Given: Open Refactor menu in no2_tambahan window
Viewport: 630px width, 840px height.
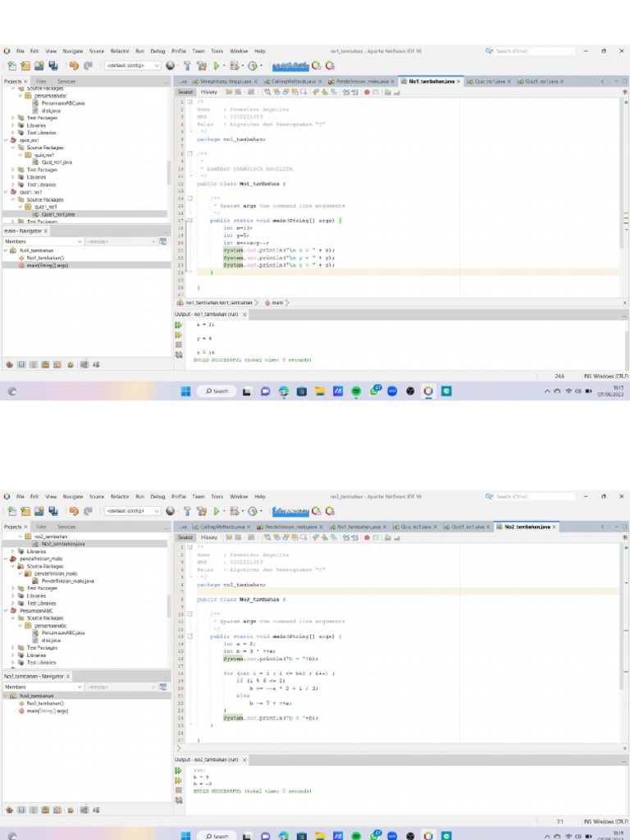Looking at the screenshot, I should coord(120,496).
